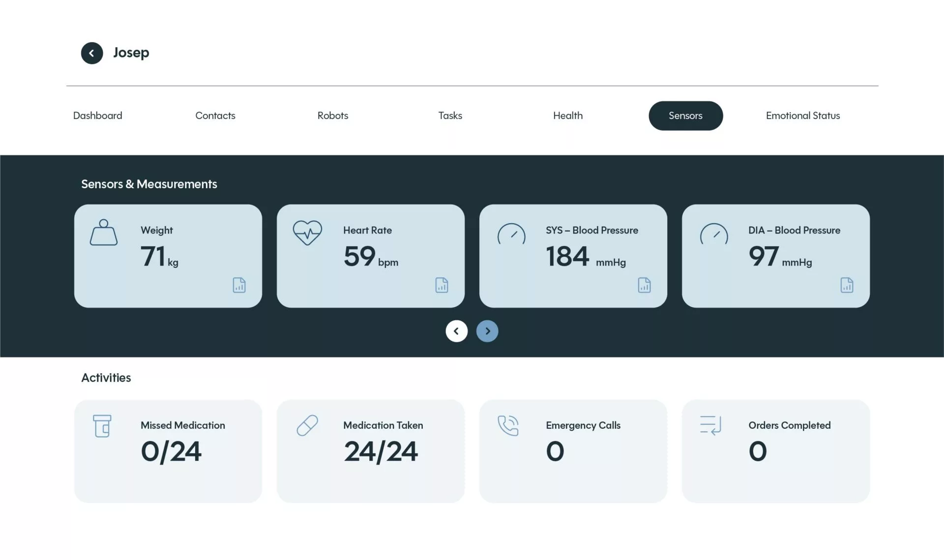This screenshot has height=560, width=944.
Task: Show next sensors with right chevron
Action: (487, 331)
